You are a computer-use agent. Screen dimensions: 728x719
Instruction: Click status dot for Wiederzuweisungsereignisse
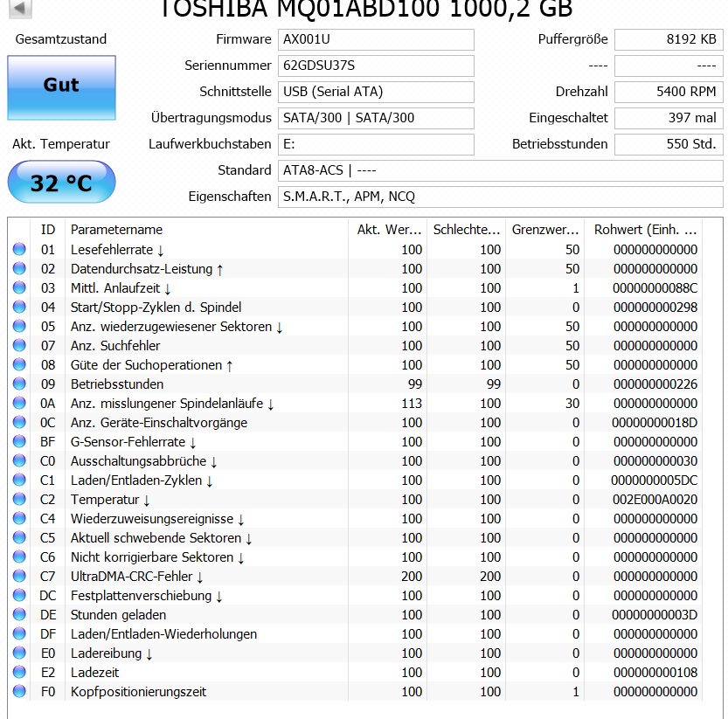(x=19, y=518)
